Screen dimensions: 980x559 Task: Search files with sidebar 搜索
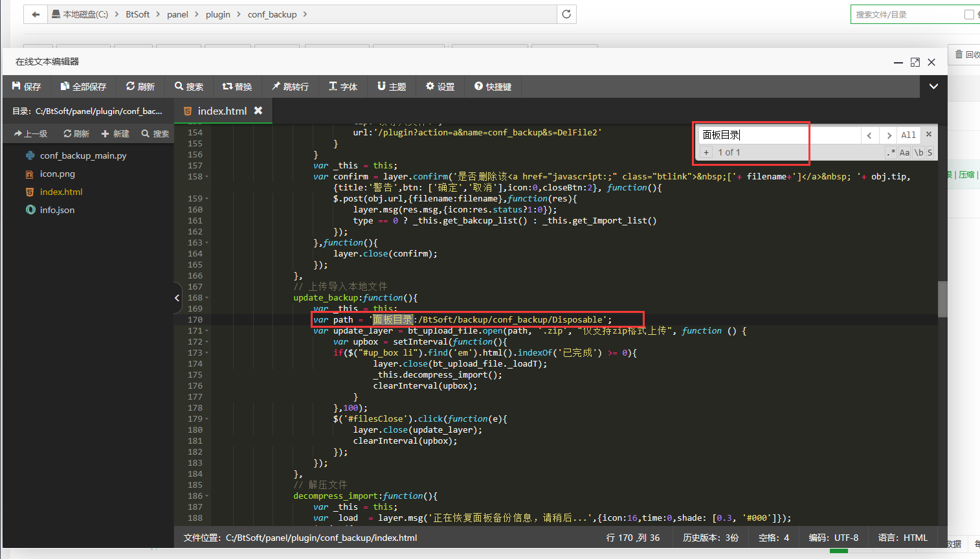tap(155, 133)
